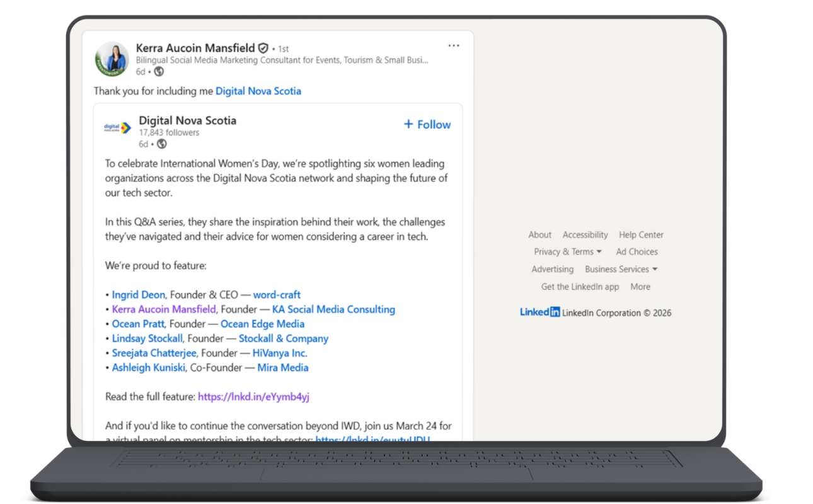The image size is (813, 504).
Task: Open the Digital Nova Scotia page title
Action: pos(188,120)
